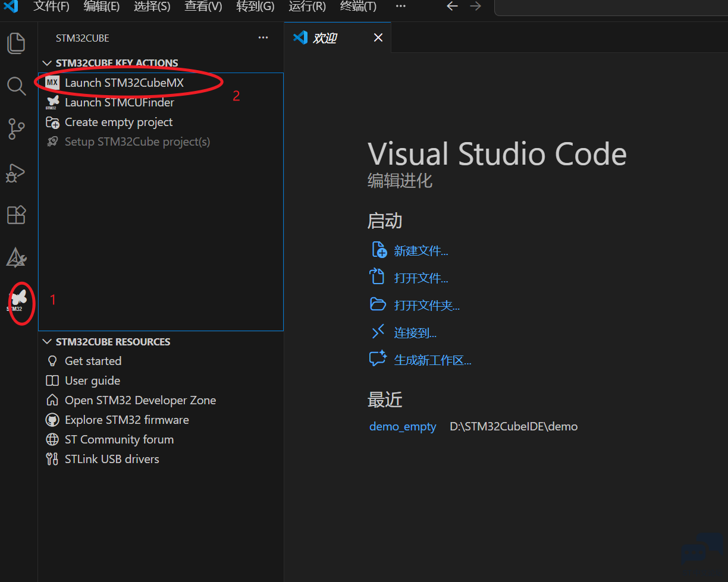Open the Explorer view in activity bar
Viewport: 728px width, 582px height.
[16, 43]
